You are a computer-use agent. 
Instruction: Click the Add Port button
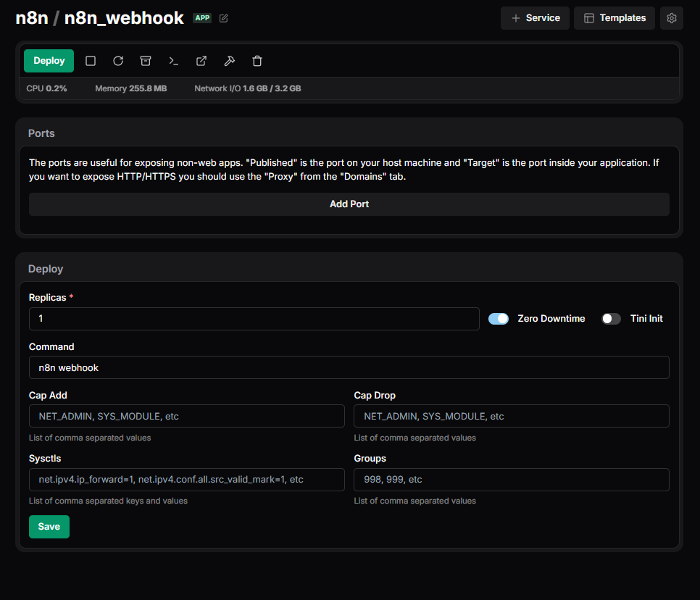pos(349,204)
